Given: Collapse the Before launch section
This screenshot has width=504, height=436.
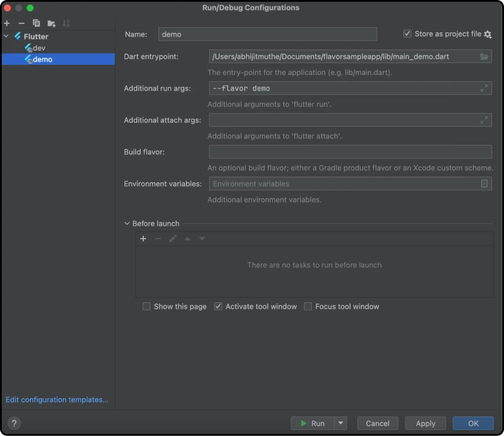Looking at the screenshot, I should (126, 223).
